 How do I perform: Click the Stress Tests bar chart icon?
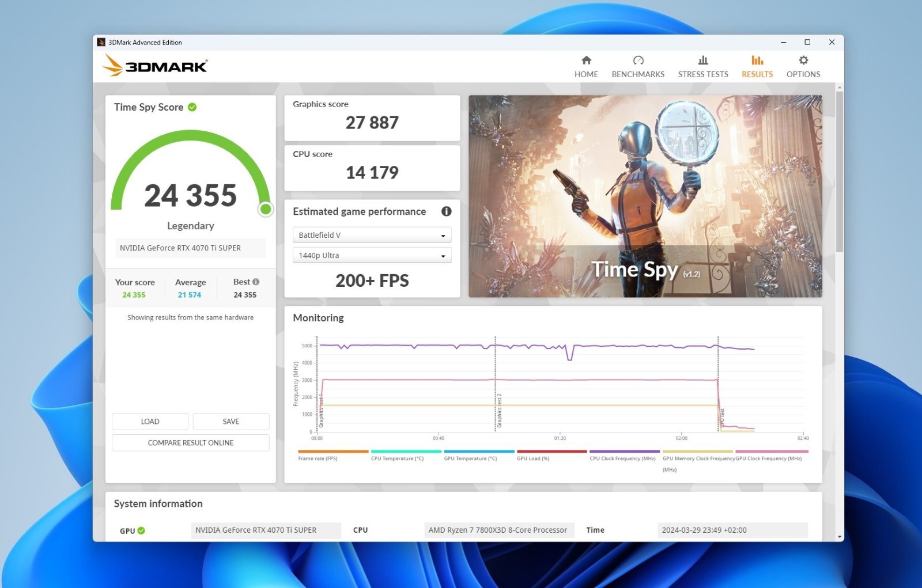pos(703,60)
